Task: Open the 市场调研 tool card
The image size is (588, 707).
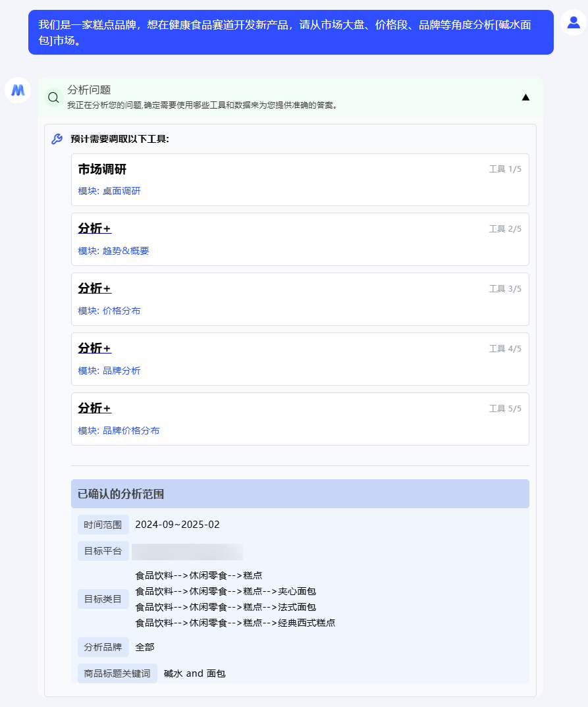Action: [x=300, y=180]
